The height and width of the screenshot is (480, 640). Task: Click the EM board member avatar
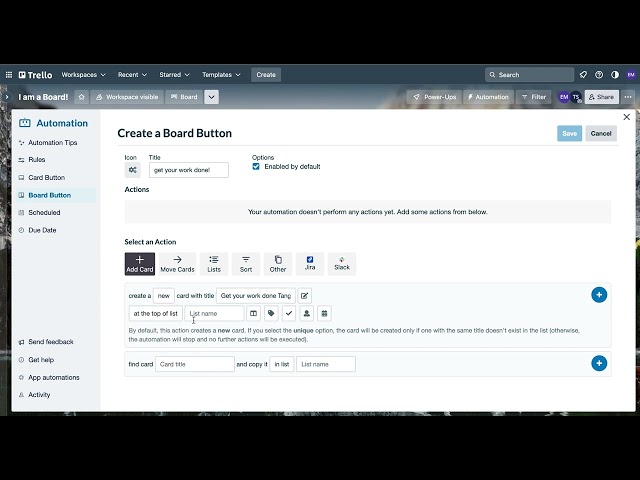564,97
